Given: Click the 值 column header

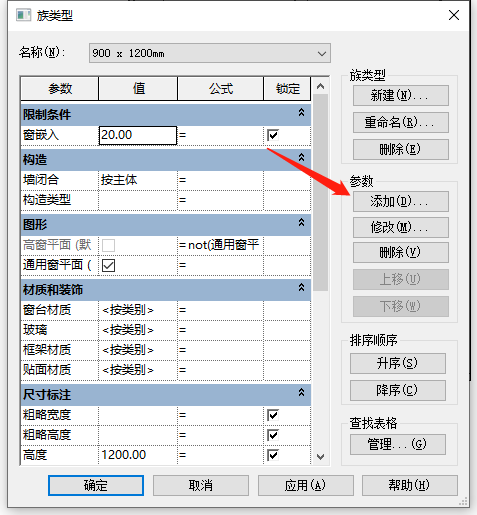Looking at the screenshot, I should coord(138,89).
